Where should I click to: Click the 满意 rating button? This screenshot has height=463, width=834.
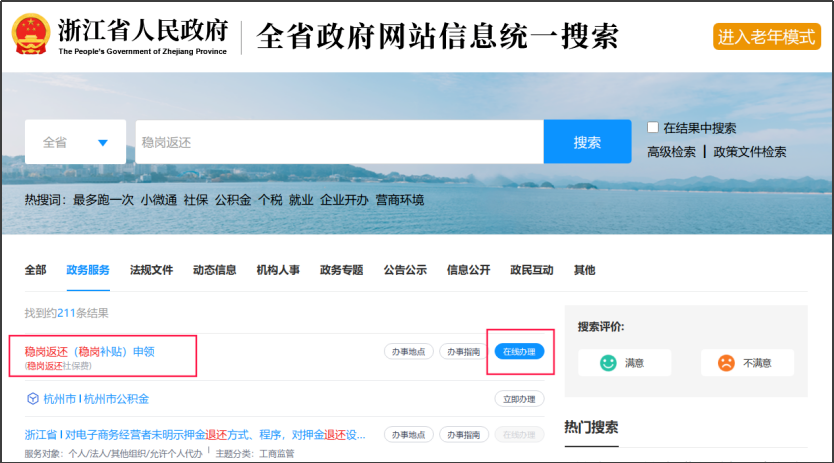[x=624, y=363]
